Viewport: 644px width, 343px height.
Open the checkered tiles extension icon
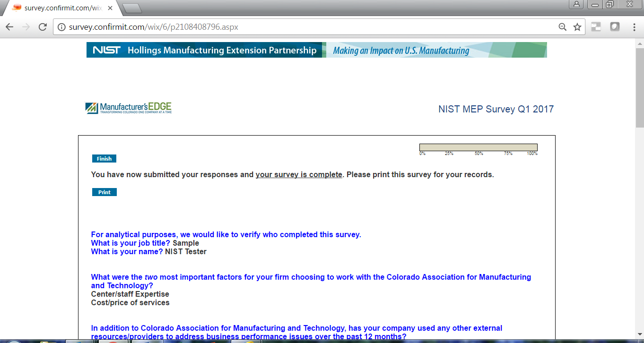pos(596,27)
